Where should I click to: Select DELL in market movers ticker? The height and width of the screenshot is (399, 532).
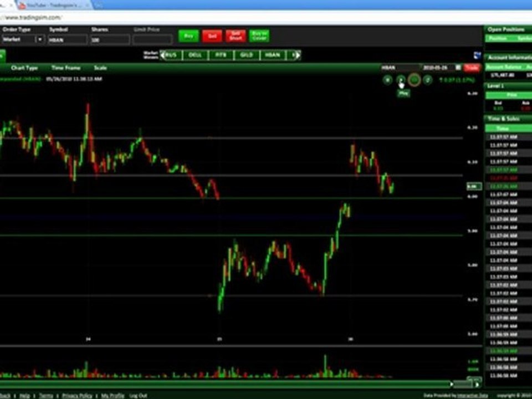(195, 55)
